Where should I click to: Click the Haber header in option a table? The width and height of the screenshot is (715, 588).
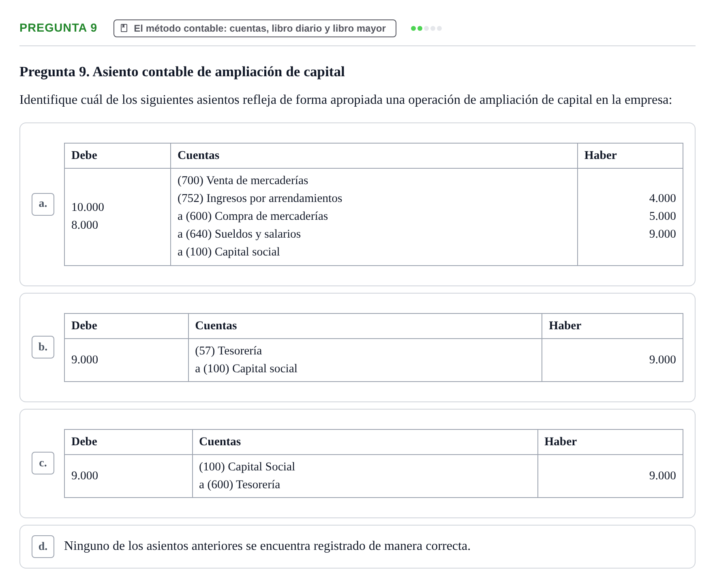[600, 155]
